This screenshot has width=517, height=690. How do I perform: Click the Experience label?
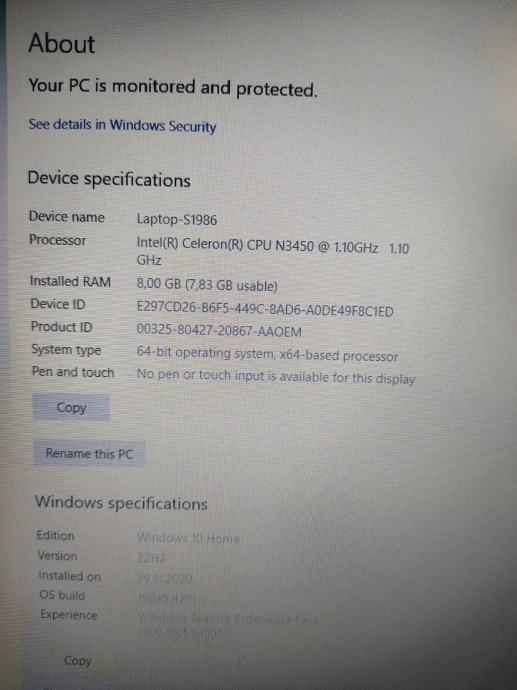[x=69, y=615]
